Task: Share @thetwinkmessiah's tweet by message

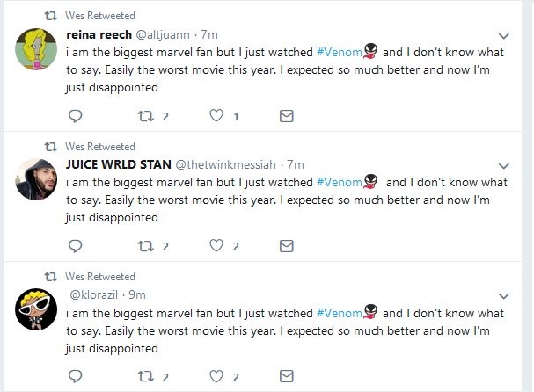Action: [x=286, y=246]
